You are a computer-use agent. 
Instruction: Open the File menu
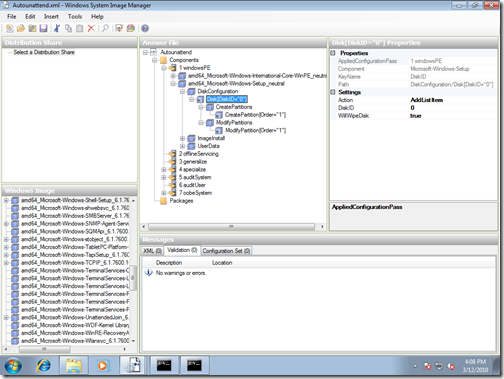click(x=12, y=17)
